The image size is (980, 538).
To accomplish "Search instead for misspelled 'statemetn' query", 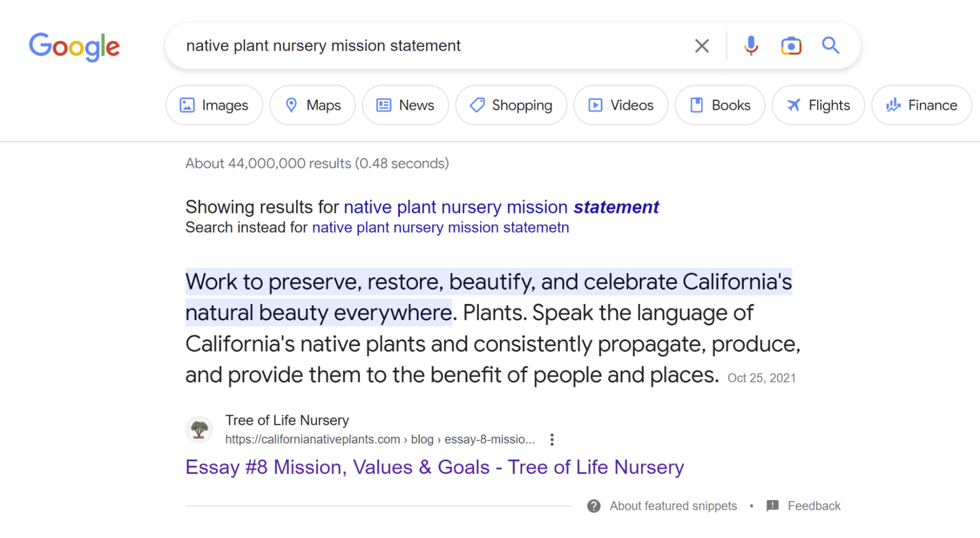I will [x=440, y=228].
